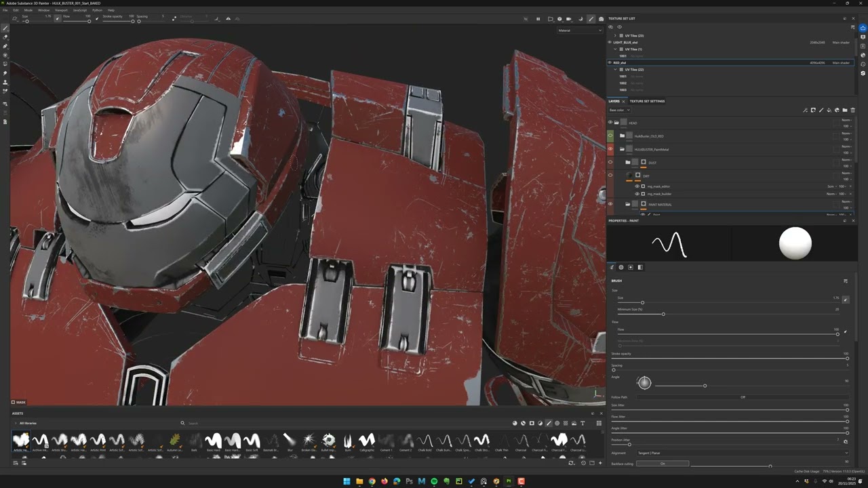868x488 pixels.
Task: Click the Add effect wand icon in Layers
Action: pos(805,110)
